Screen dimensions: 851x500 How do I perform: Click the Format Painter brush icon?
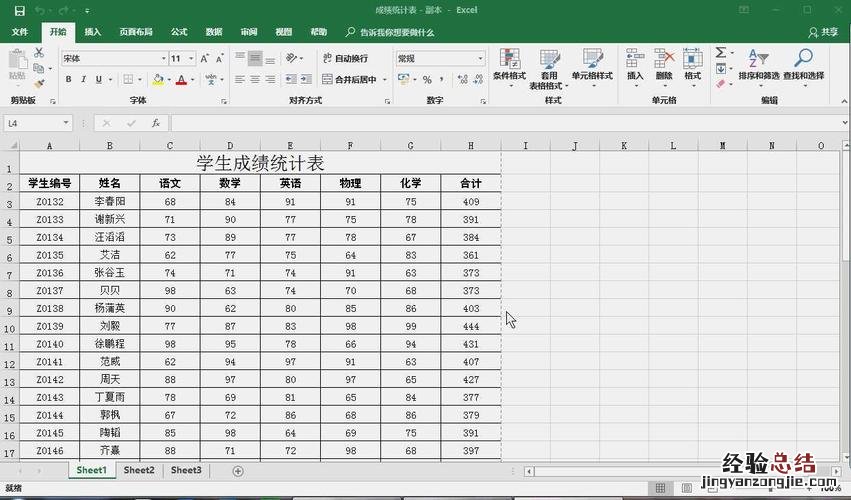click(38, 84)
